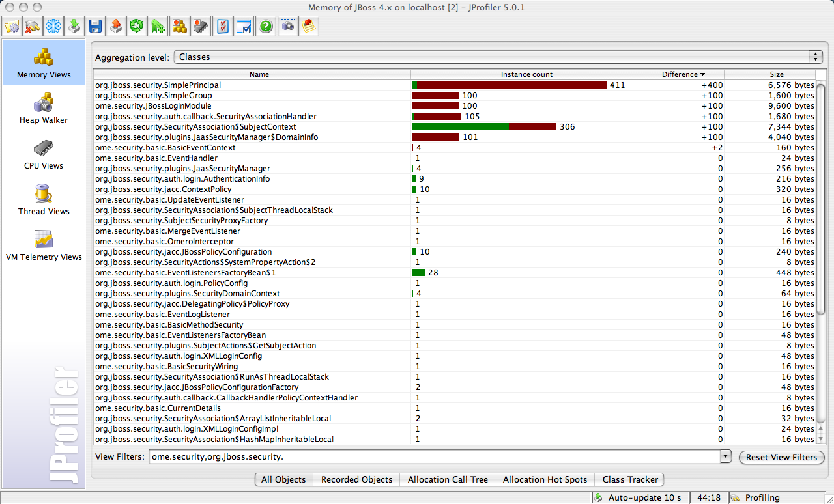Select the JaasSecurityManager$DomainInfo row
Screen dimensions: 834x504
point(455,137)
